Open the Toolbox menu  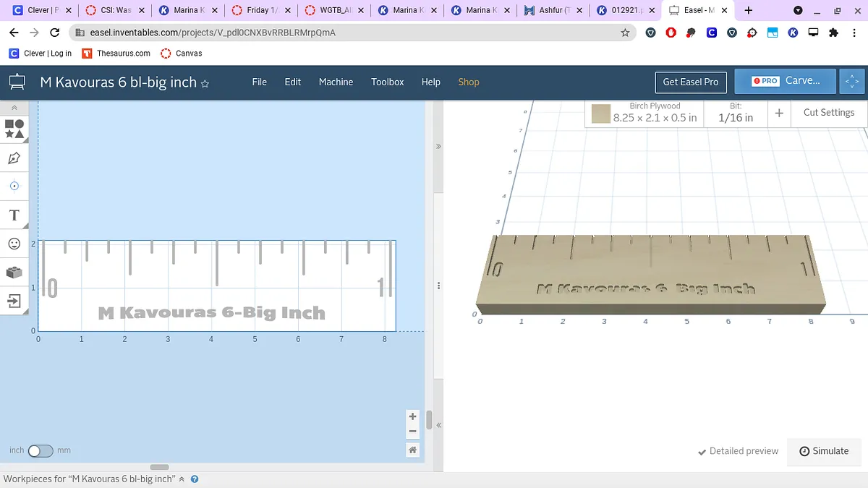tap(387, 82)
